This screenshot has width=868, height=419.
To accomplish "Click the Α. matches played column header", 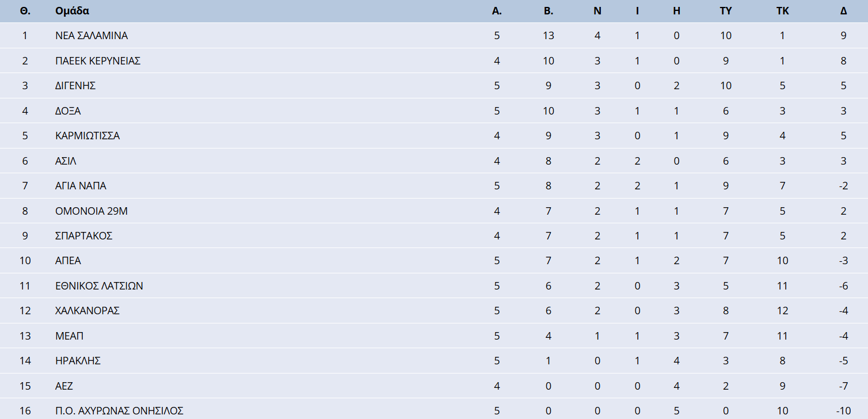I will click(x=497, y=11).
